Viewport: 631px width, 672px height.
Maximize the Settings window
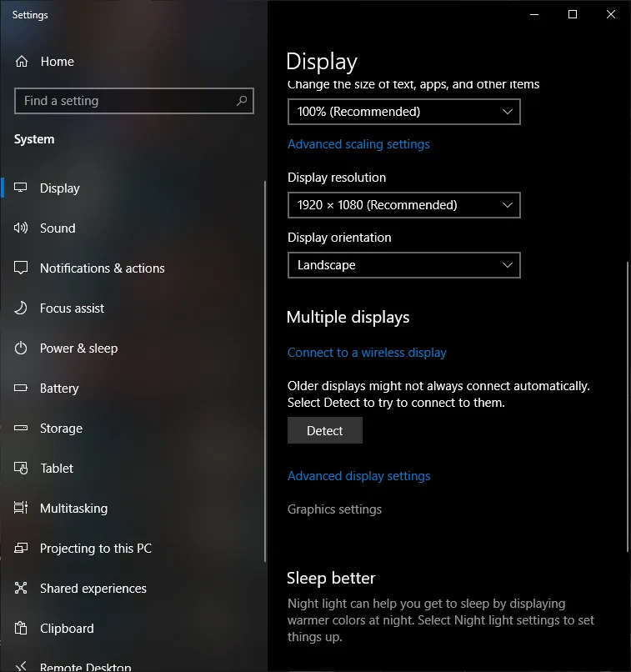click(573, 14)
